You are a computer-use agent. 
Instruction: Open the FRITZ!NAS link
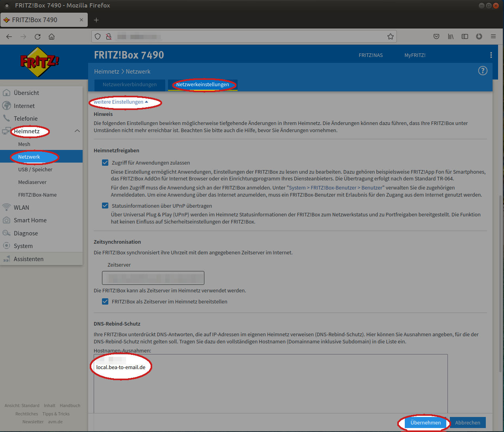pos(371,55)
